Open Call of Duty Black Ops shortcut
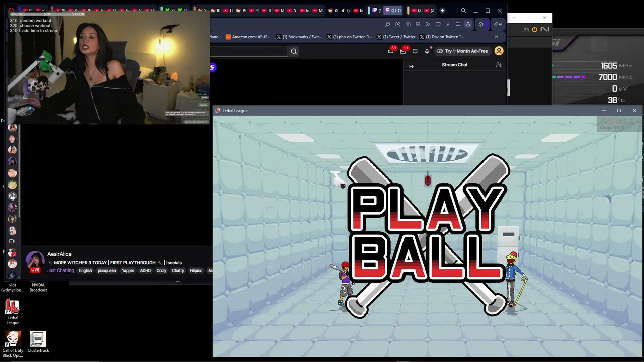Viewport: 644px width, 362px height. pos(13,344)
